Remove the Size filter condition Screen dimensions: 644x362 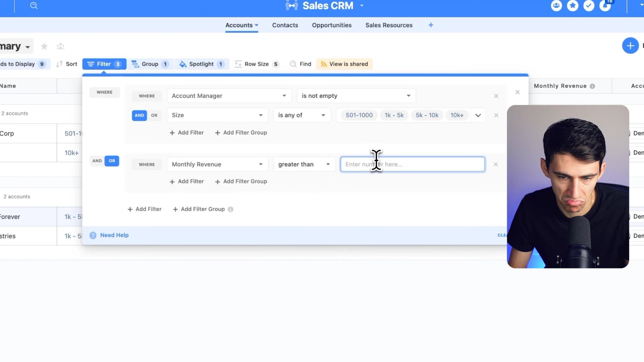(x=496, y=115)
